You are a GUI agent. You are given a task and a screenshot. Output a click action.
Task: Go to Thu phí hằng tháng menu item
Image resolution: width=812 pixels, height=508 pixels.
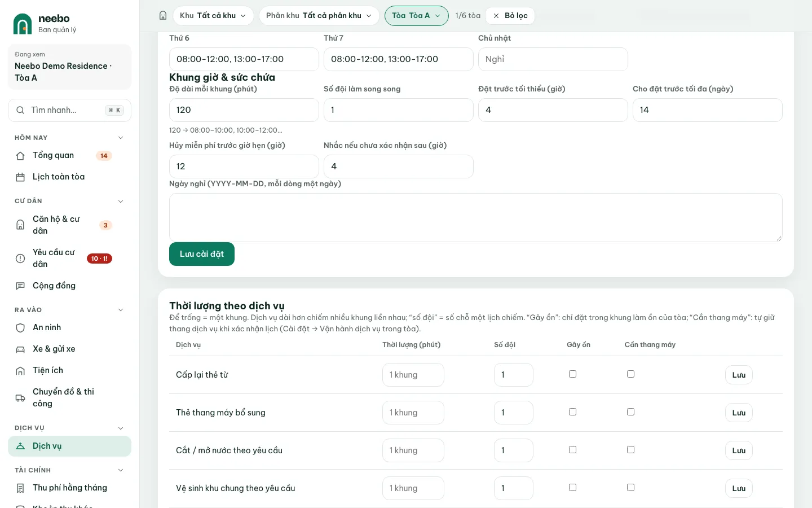(x=69, y=488)
